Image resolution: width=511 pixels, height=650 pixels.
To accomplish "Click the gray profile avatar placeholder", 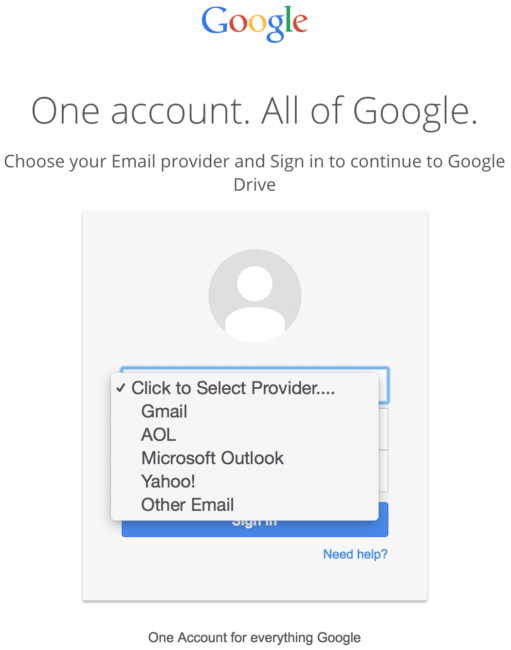I will [x=254, y=296].
